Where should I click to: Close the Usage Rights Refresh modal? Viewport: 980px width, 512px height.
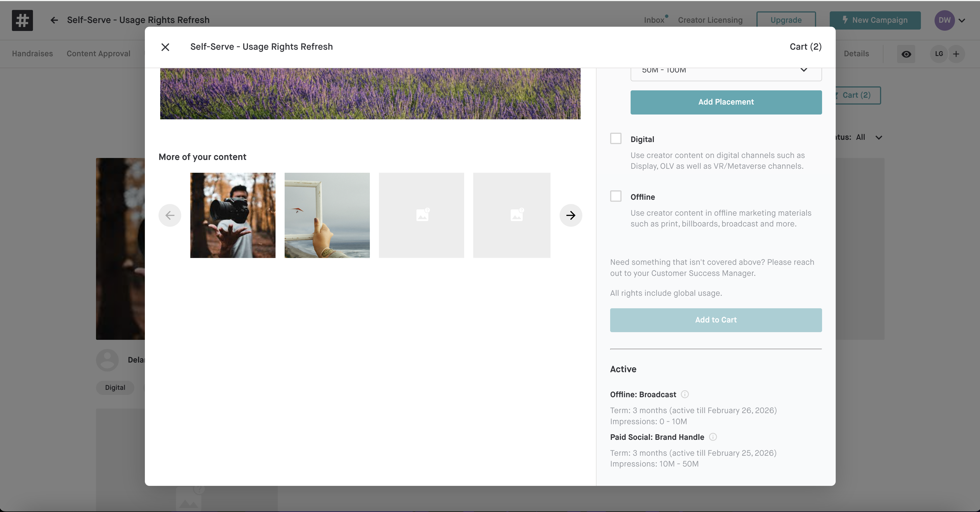[165, 47]
